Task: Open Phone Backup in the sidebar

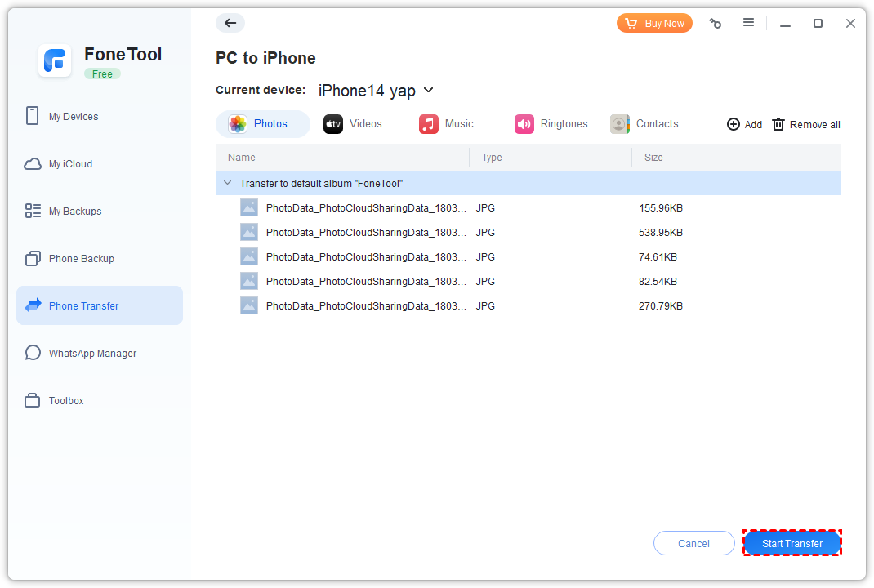Action: pos(81,259)
